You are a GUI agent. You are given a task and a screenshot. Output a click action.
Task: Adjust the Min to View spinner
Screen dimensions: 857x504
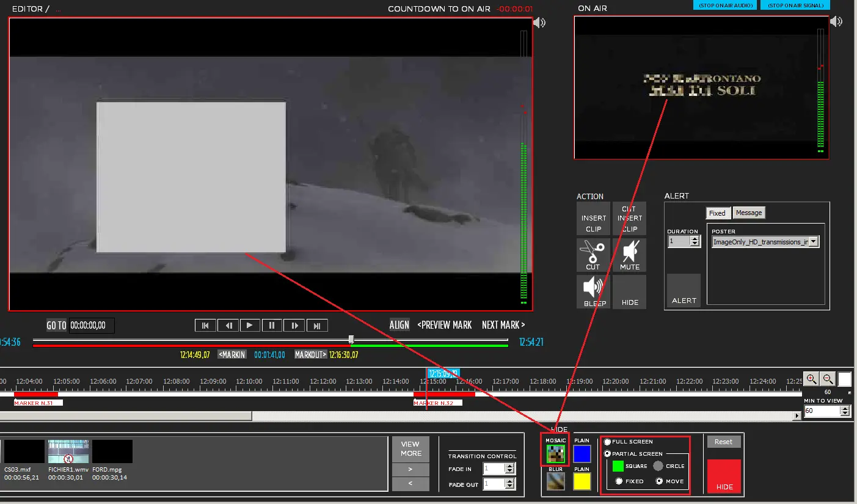pyautogui.click(x=845, y=411)
